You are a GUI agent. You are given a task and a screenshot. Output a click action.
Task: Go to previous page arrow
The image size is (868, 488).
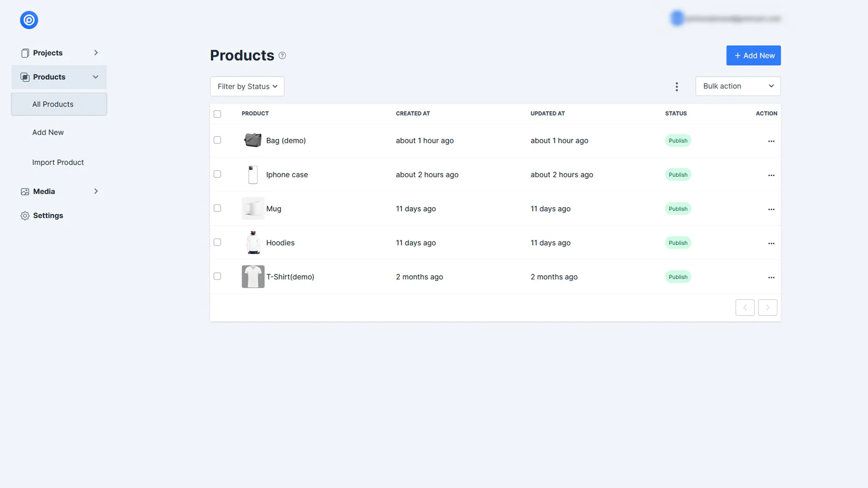(x=745, y=307)
